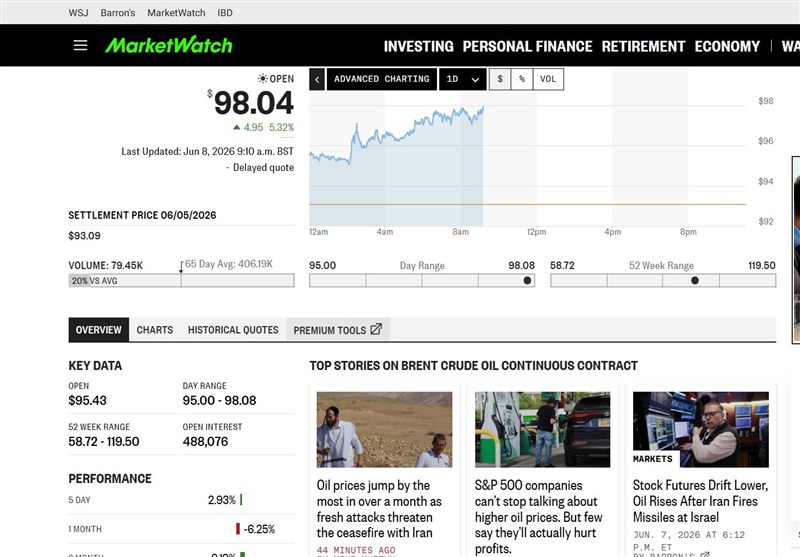Toggle dollar price display on chart
This screenshot has width=800, height=557.
pos(500,79)
